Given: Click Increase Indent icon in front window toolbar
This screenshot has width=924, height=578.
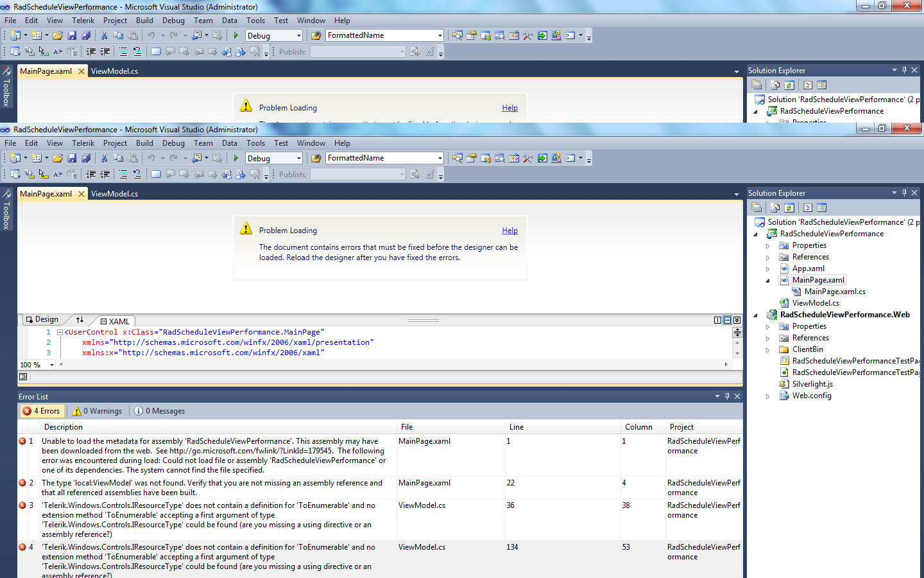Looking at the screenshot, I should pos(105,175).
